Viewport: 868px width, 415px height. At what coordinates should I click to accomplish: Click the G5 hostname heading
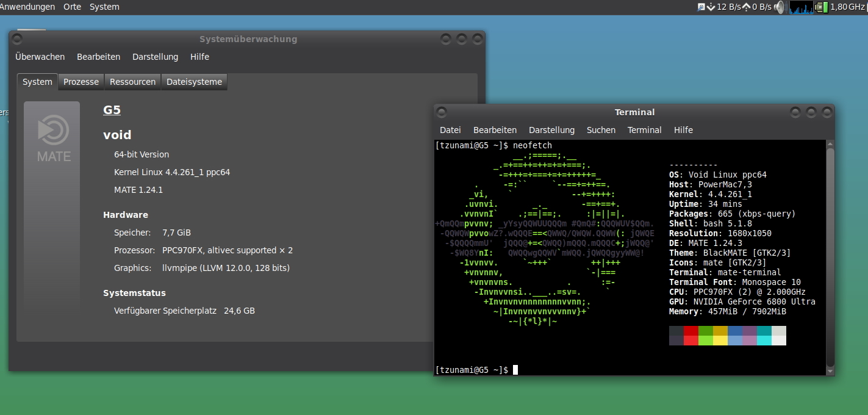tap(112, 110)
